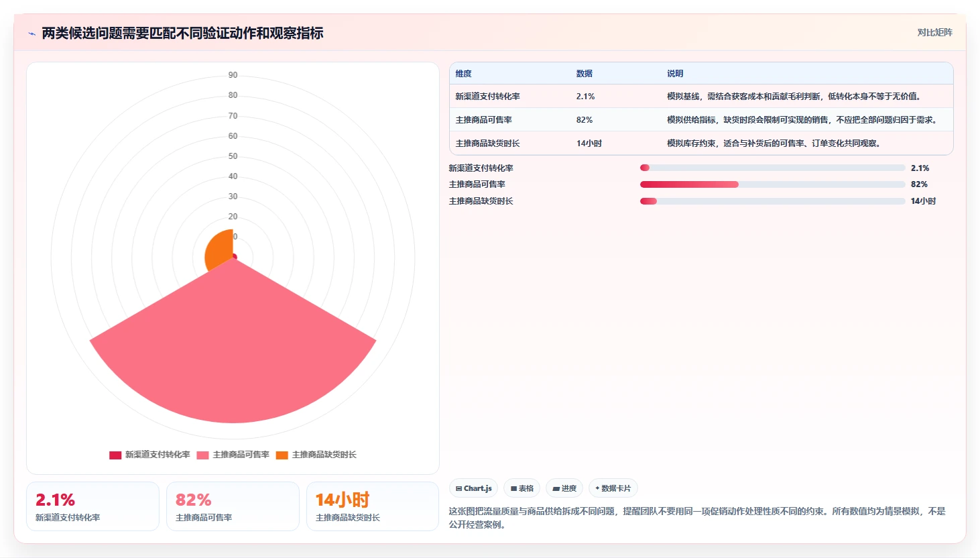Open the 14小时 主推商品缺货时长 data card
Viewport: 980px width, 558px height.
coord(373,506)
